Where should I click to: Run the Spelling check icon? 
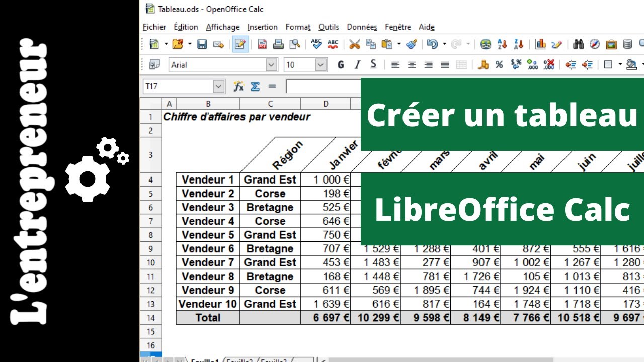click(x=316, y=44)
